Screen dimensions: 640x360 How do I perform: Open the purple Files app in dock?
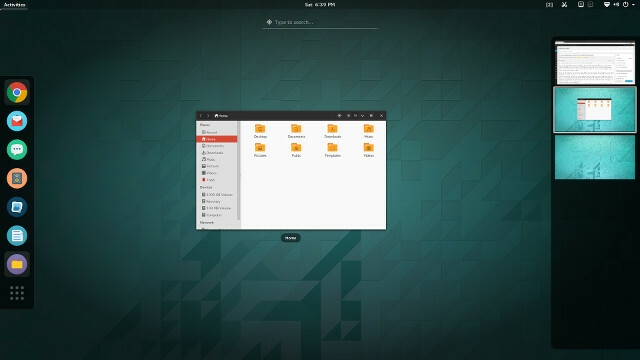17,264
